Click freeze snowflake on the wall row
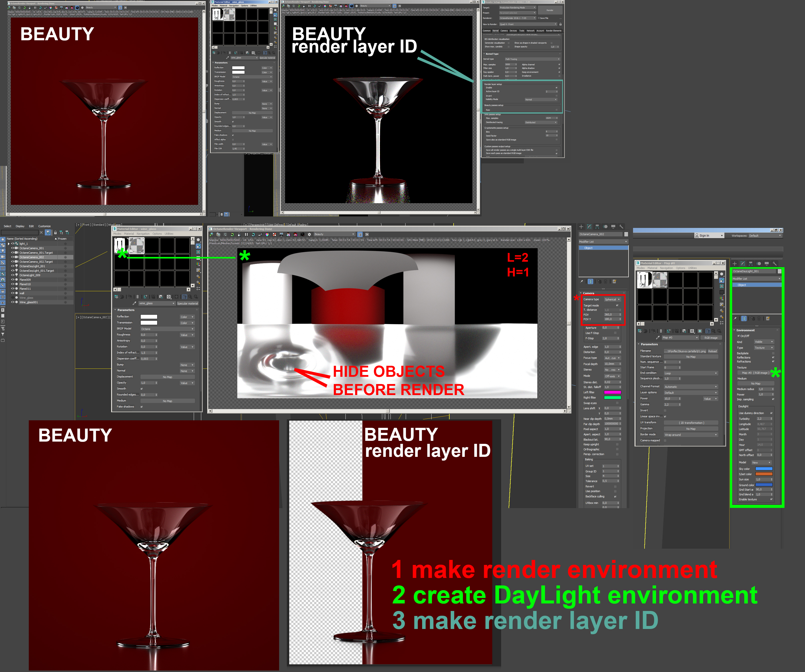805x672 pixels. pyautogui.click(x=65, y=293)
